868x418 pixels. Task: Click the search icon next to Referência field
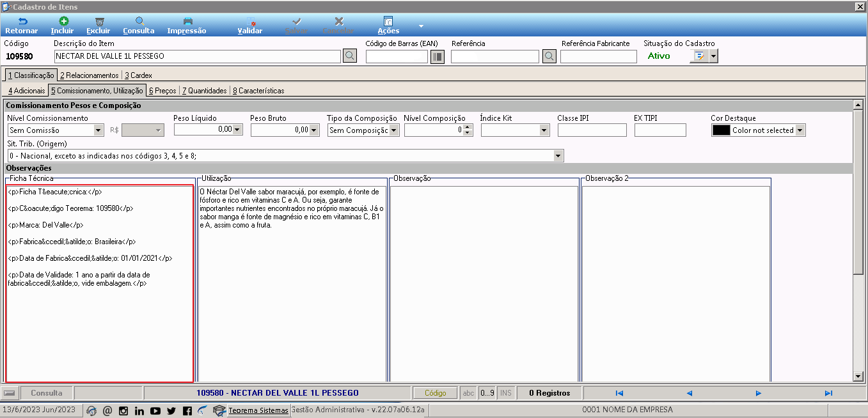549,56
